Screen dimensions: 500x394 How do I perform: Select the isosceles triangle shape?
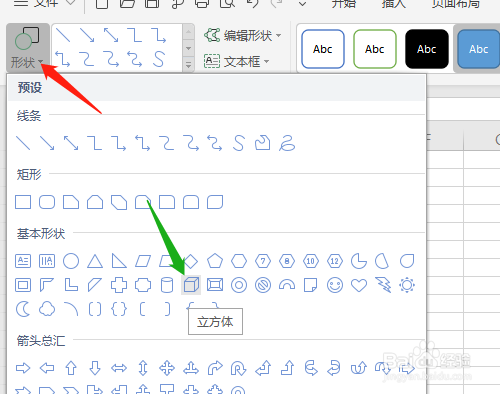point(95,261)
